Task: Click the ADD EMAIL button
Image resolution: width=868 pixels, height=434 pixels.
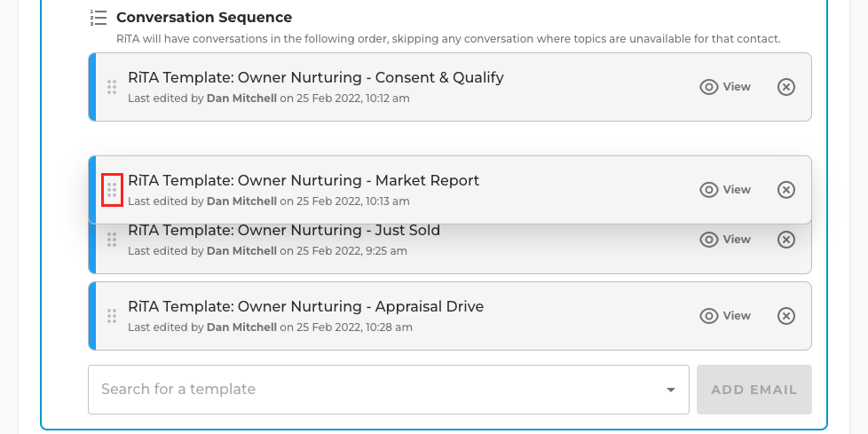Action: 754,390
